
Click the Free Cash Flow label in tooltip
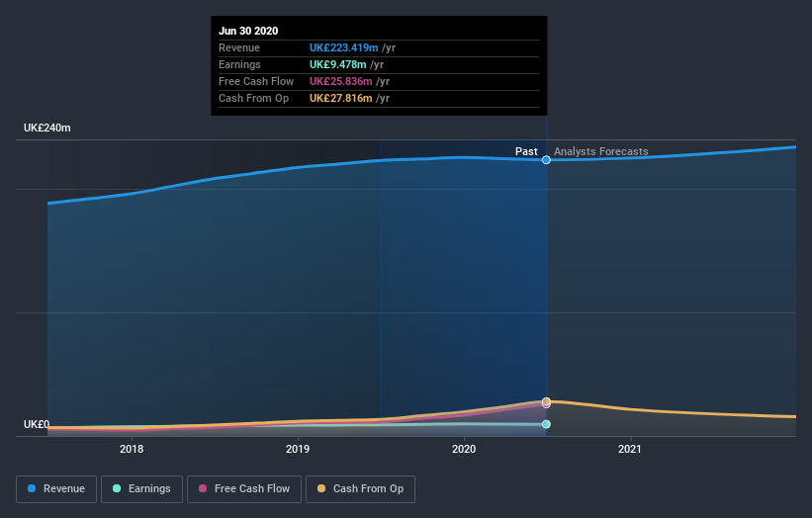[256, 81]
